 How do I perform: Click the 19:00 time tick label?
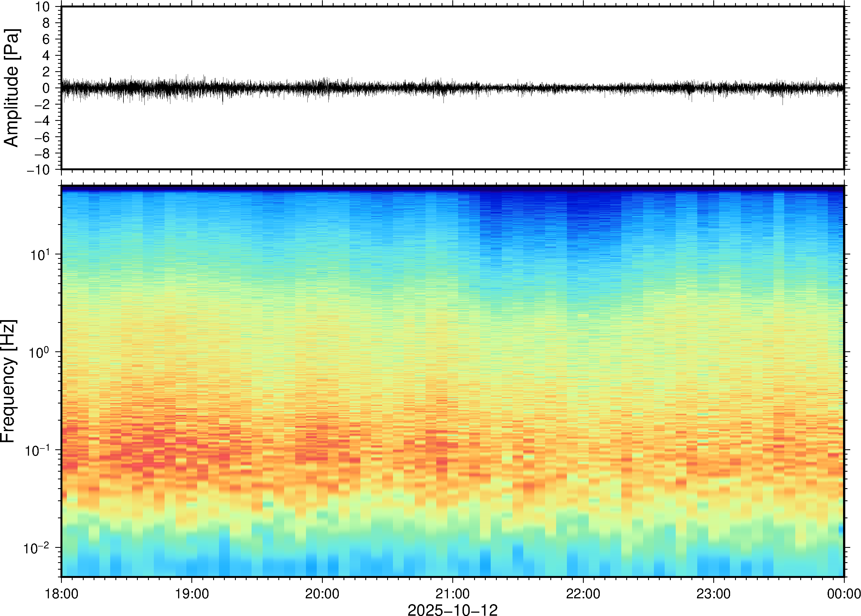tap(192, 594)
